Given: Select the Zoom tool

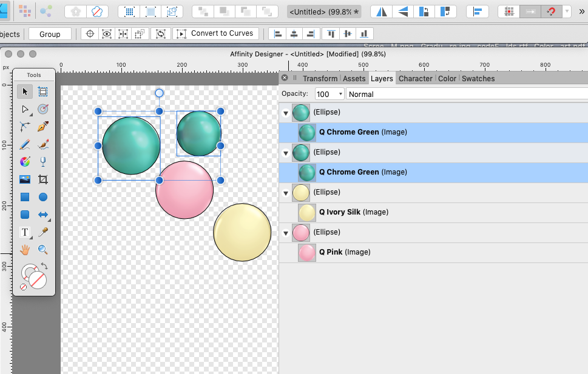Looking at the screenshot, I should [x=44, y=249].
